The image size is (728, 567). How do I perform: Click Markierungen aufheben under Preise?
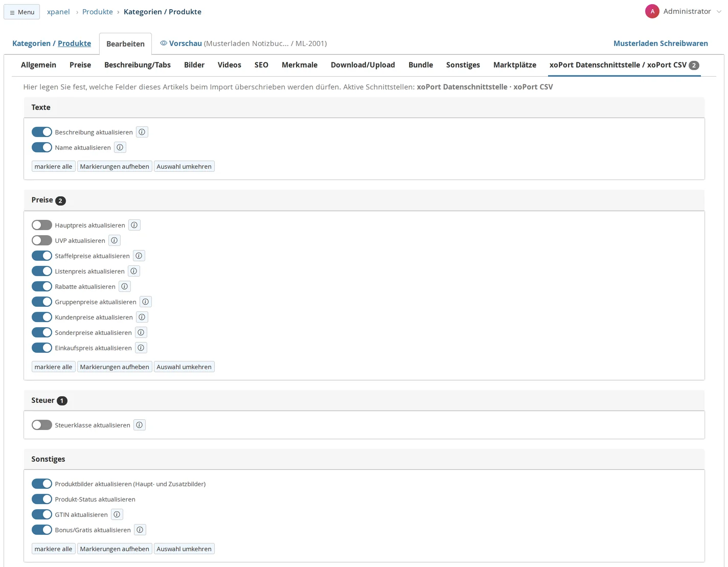[115, 367]
